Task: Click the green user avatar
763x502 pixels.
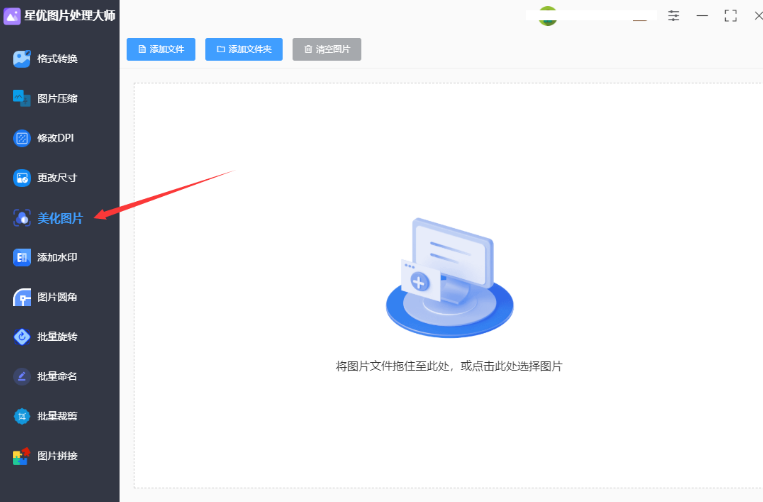Action: (x=548, y=16)
